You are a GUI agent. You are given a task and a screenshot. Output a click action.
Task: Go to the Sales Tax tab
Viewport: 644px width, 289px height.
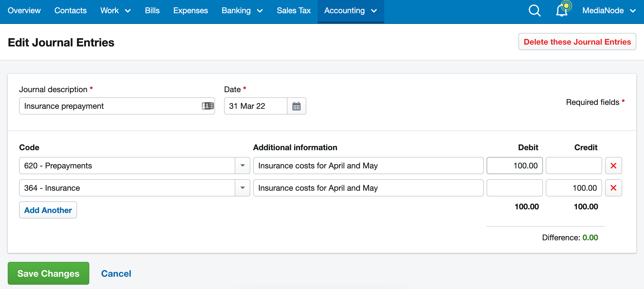pyautogui.click(x=294, y=10)
